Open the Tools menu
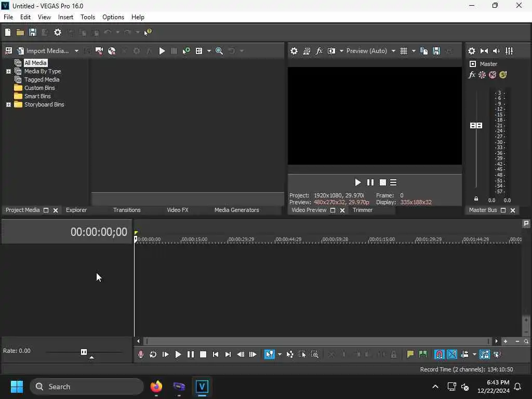The image size is (532, 399). tap(87, 17)
